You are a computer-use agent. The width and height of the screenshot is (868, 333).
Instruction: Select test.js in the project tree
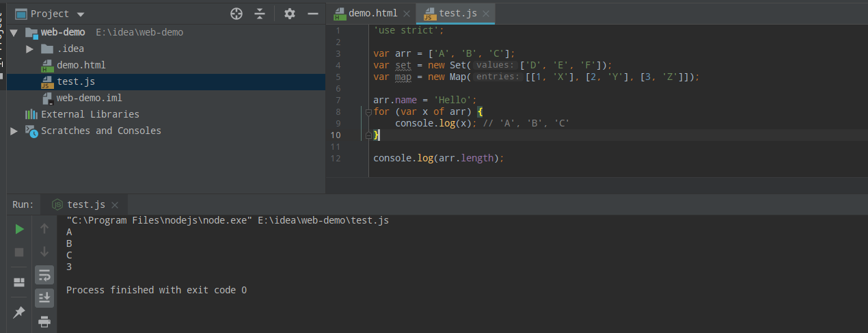pyautogui.click(x=75, y=81)
